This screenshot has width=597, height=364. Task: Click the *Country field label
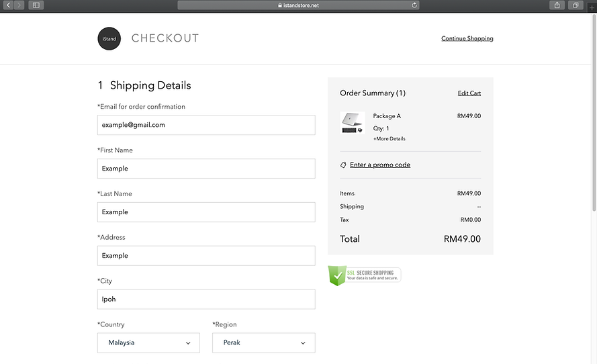click(x=111, y=325)
